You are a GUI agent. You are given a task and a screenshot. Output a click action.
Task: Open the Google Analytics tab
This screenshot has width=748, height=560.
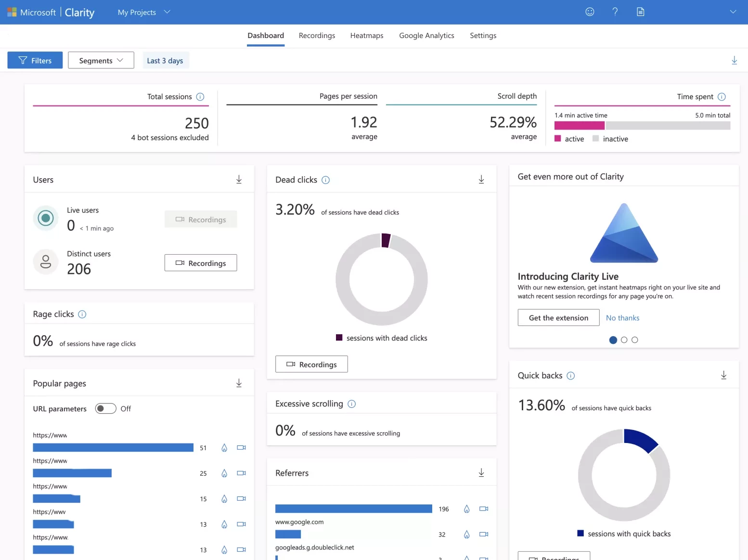pos(426,36)
